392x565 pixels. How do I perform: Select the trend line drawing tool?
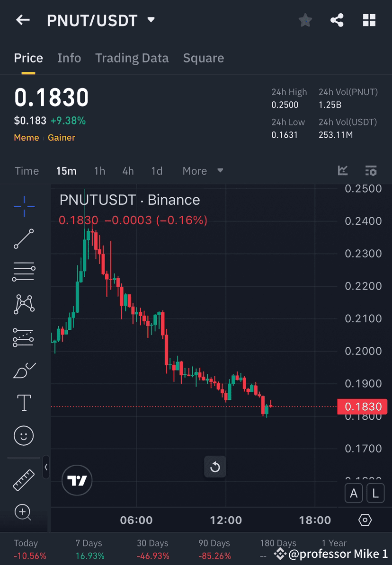pyautogui.click(x=24, y=239)
